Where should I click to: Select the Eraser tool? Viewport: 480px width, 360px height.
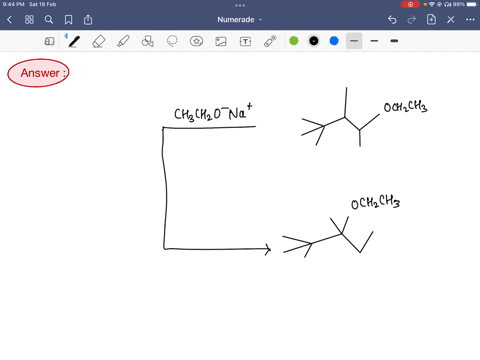coord(99,41)
